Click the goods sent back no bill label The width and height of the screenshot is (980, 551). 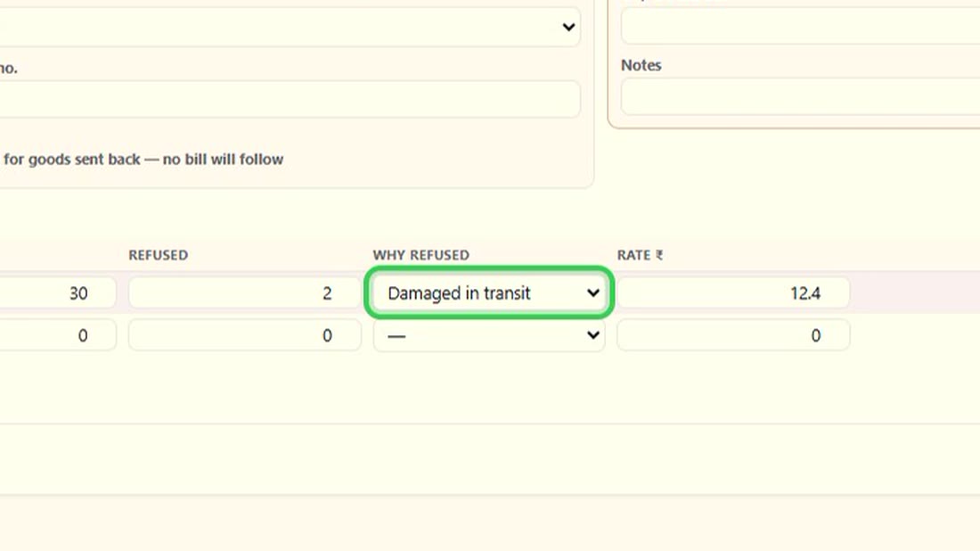[143, 160]
